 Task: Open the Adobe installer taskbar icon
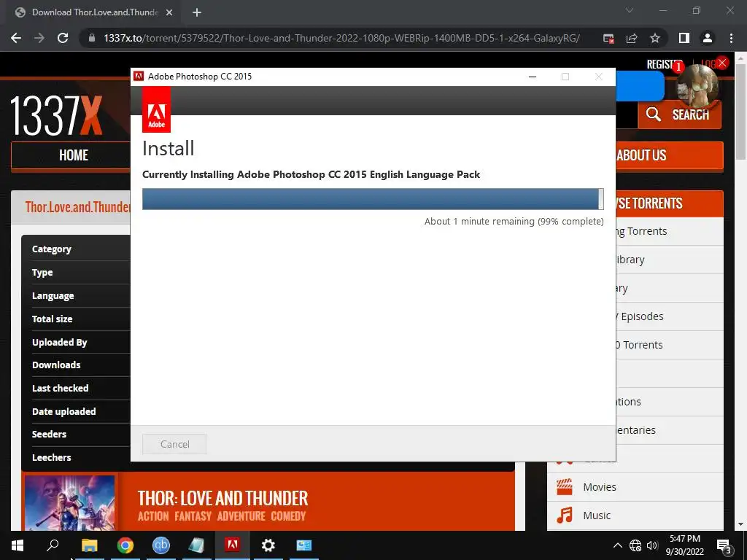pos(233,544)
